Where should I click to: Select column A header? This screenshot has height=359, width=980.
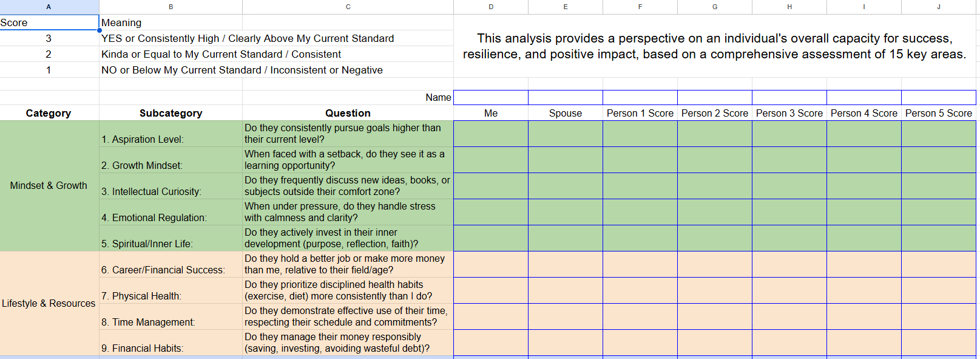tap(49, 7)
